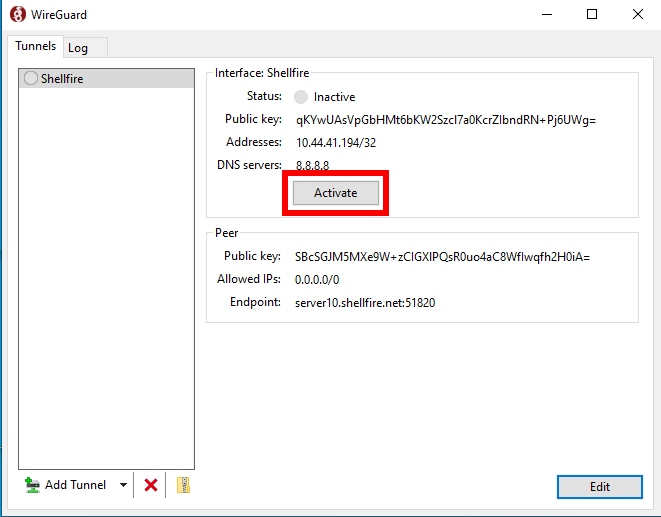
Task: Minimize the WireGuard window
Action: point(547,14)
